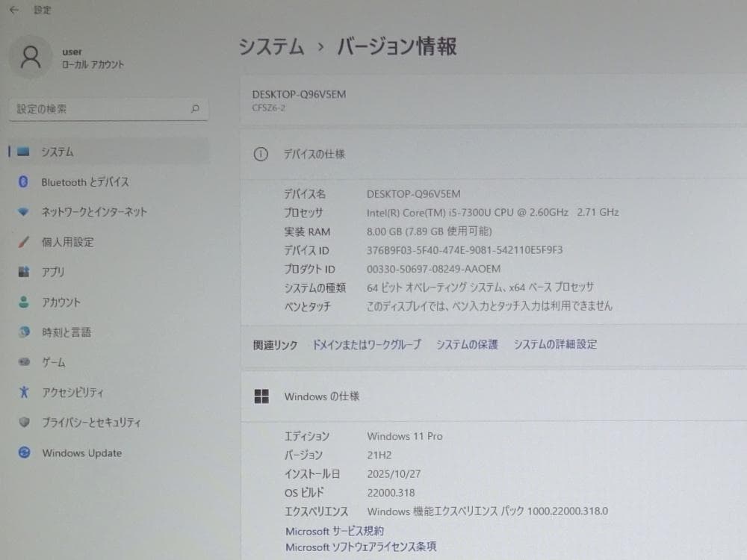
Task: Click the エクスペリエンス pack value text
Action: click(487, 511)
